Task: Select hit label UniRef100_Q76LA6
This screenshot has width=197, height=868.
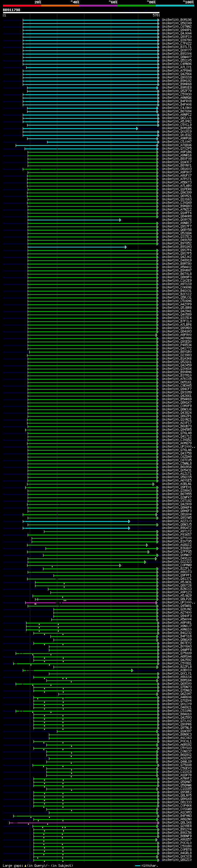Action: pos(177,450)
